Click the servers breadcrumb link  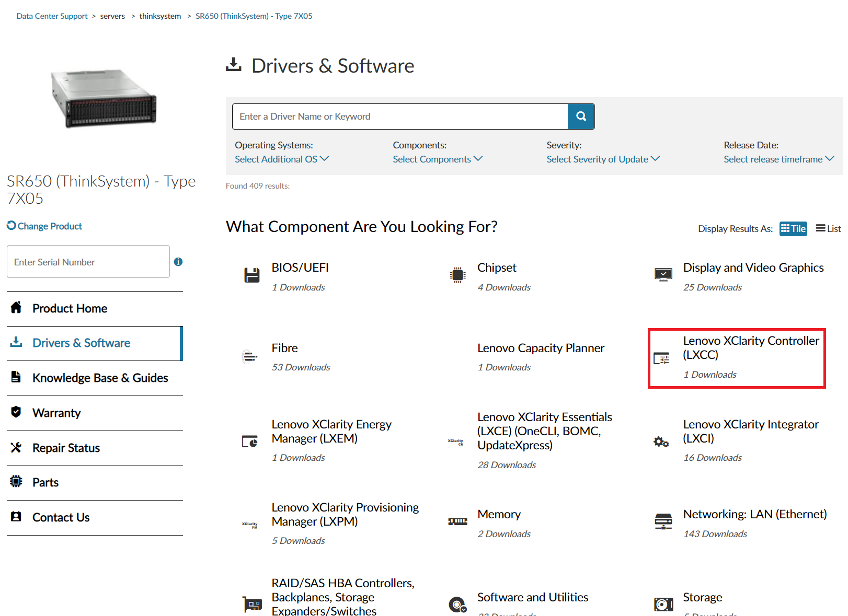[112, 16]
